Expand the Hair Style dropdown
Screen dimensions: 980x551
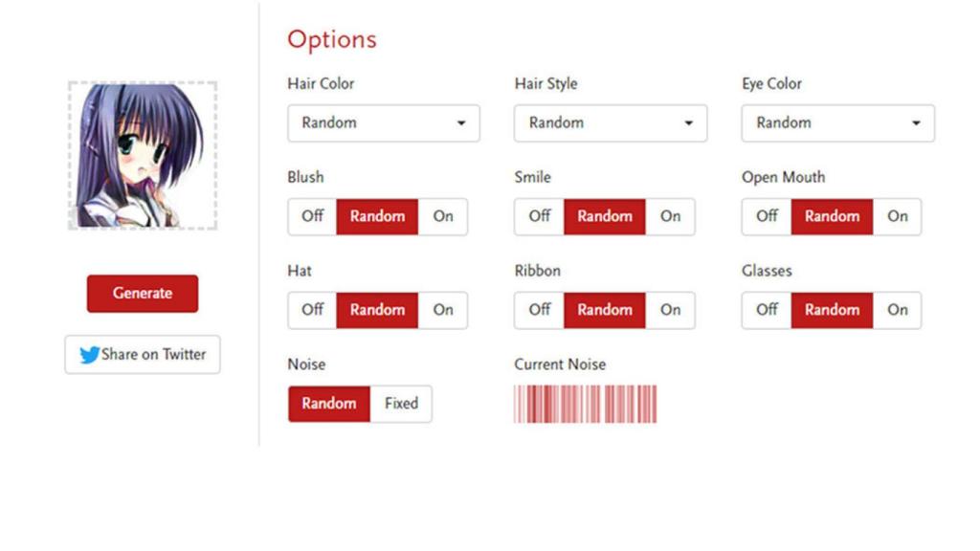click(611, 123)
